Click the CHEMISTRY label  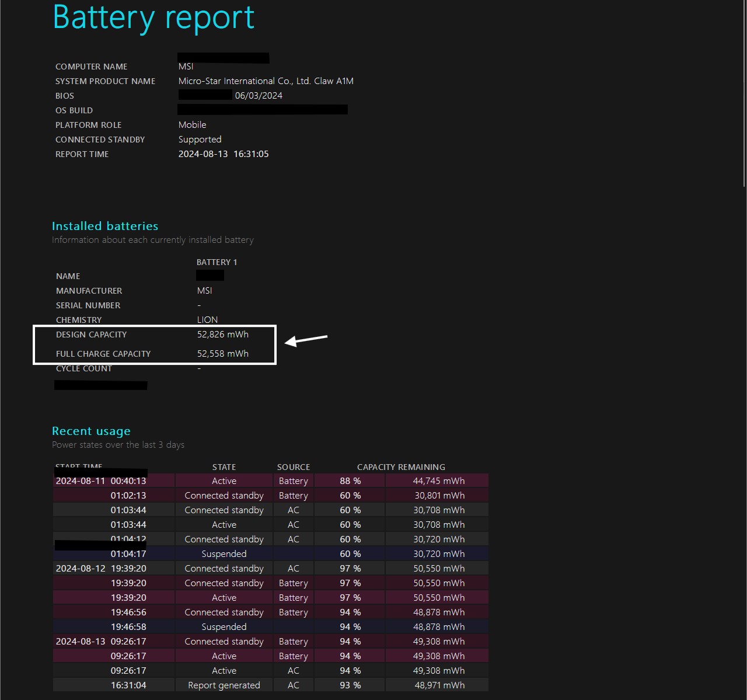tap(79, 320)
